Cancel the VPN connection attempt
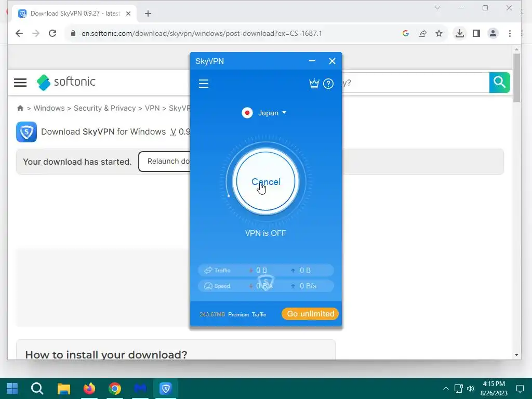 265,181
